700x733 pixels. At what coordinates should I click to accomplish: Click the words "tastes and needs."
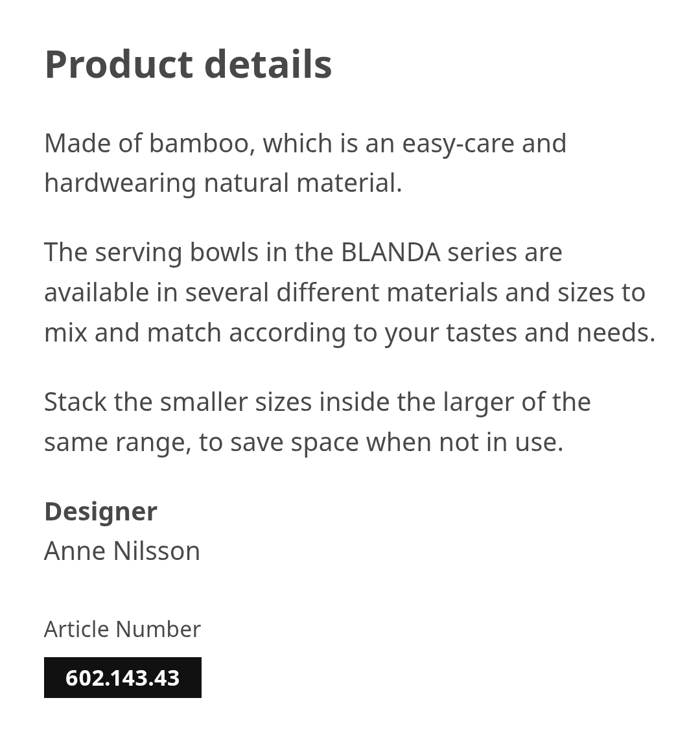[x=550, y=333]
